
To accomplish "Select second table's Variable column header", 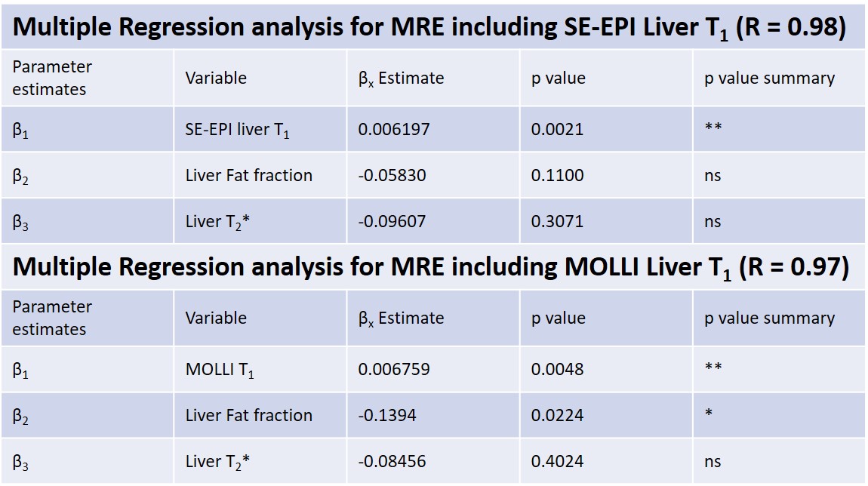I will tap(216, 318).
